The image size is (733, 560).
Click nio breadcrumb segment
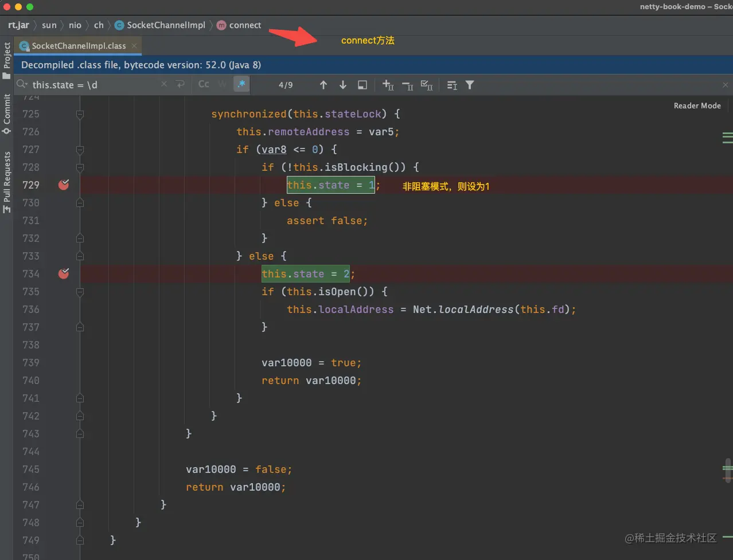[x=75, y=25]
